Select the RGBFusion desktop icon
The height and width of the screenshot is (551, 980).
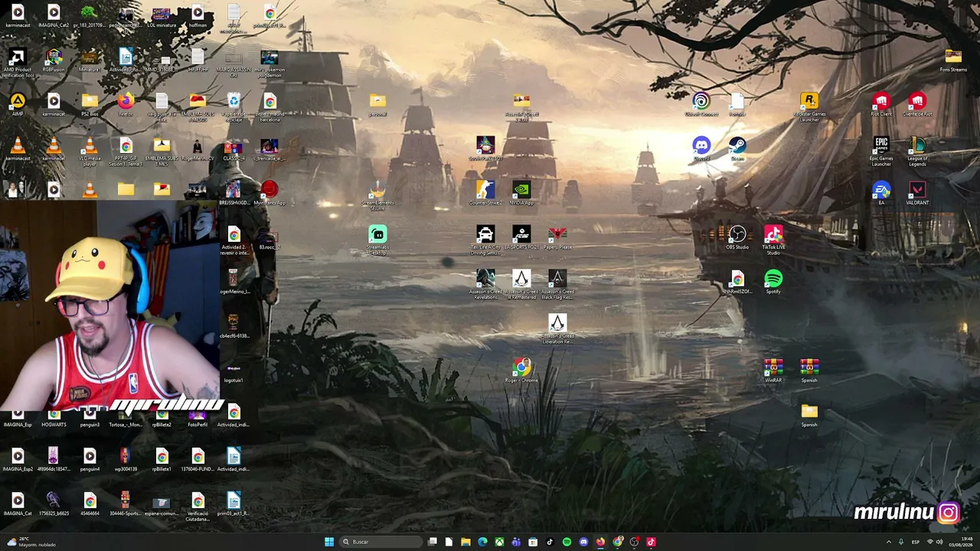coord(54,60)
